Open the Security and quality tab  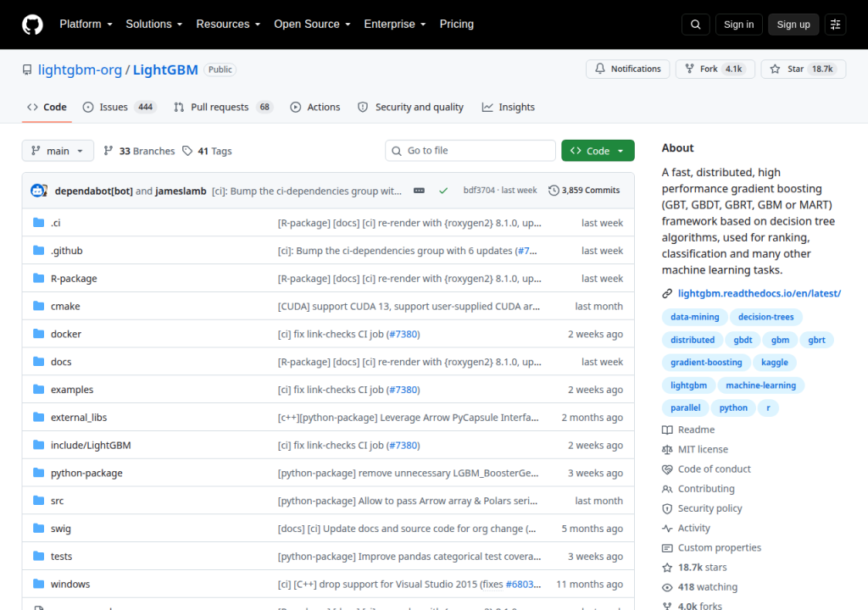410,107
